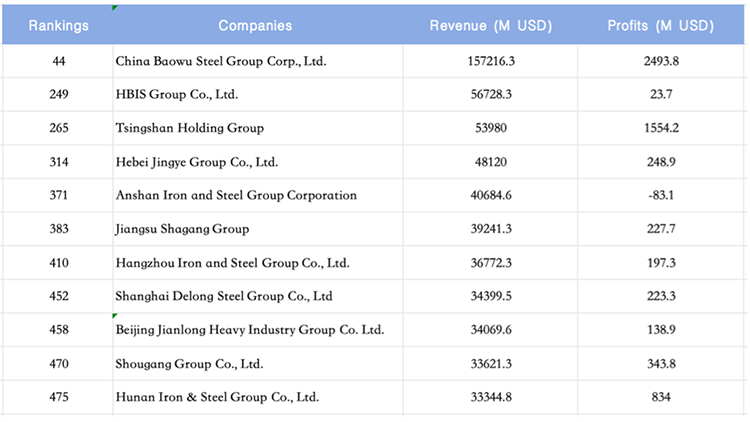Select revenue value 33344.8
The width and height of the screenshot is (750, 422).
(x=490, y=397)
